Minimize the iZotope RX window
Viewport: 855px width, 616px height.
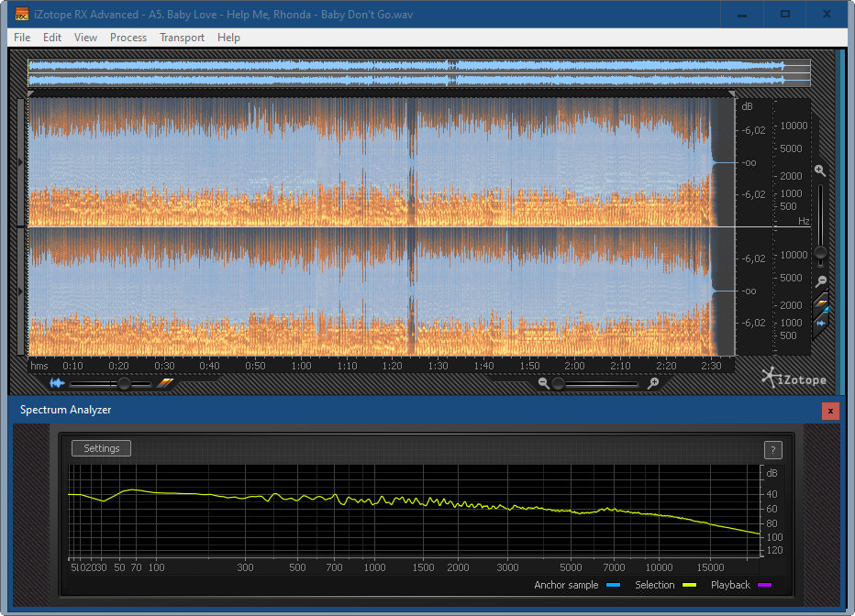tap(741, 15)
